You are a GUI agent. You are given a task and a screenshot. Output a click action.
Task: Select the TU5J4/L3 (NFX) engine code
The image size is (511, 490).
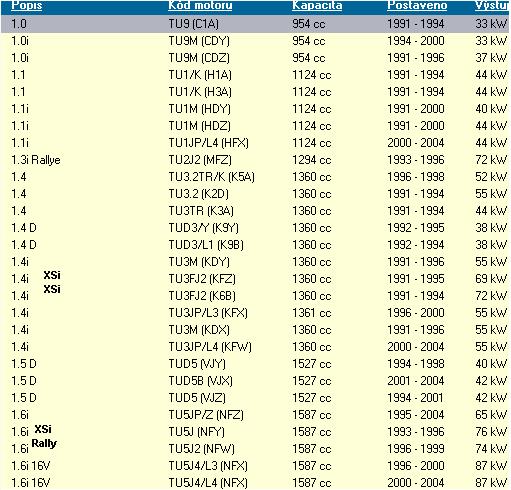pos(208,466)
